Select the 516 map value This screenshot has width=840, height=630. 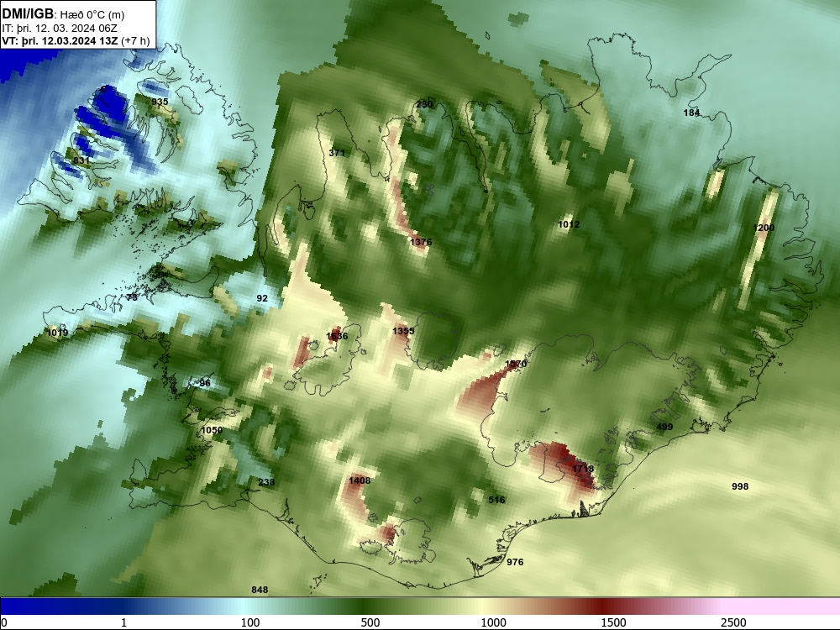point(496,500)
